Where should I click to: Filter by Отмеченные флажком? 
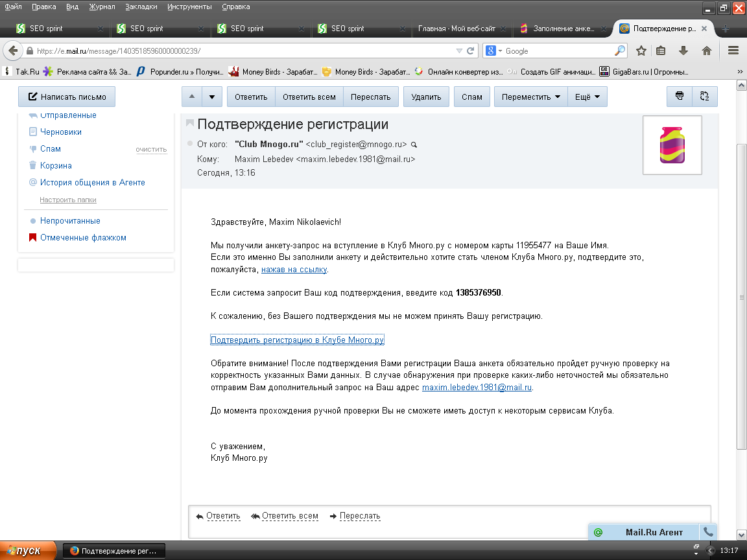[83, 237]
